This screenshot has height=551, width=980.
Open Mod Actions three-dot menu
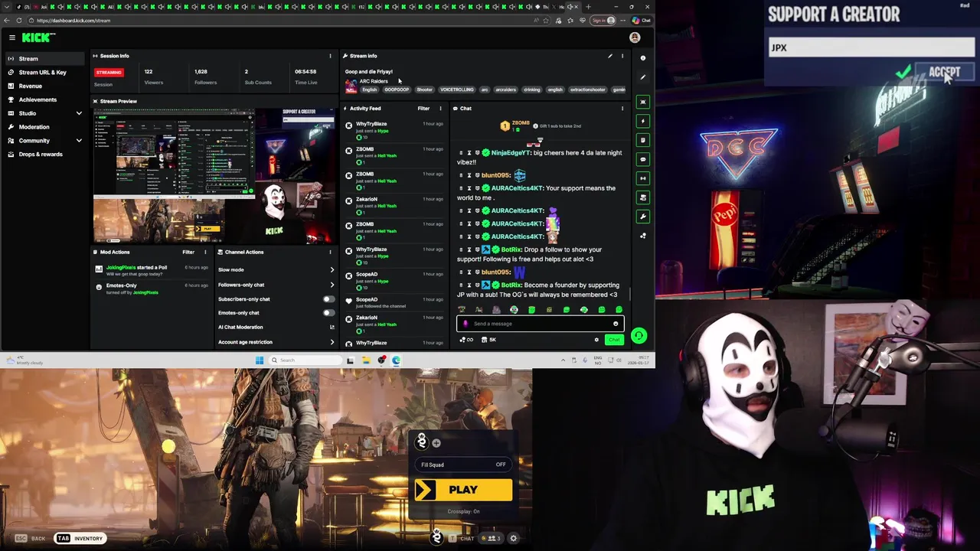point(205,252)
